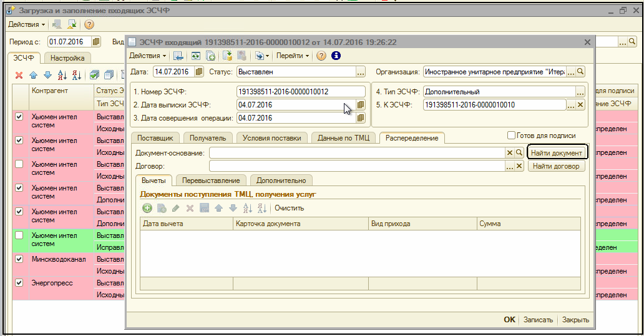
Task: Open the Действия dropdown in the ЭСЧФ dialog
Action: 147,56
